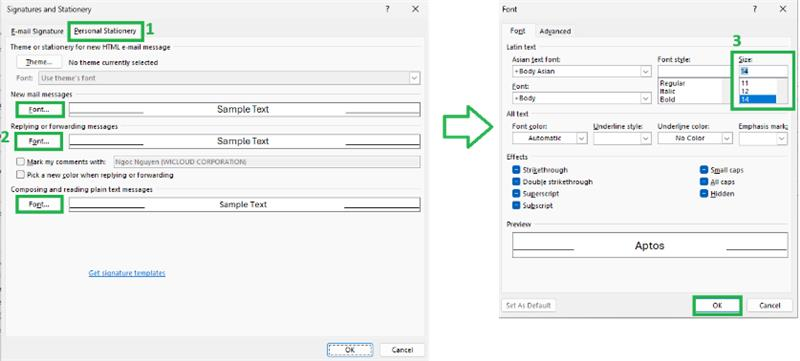Click help icon in Font dialog
This screenshot has height=361, width=800.
tap(755, 9)
